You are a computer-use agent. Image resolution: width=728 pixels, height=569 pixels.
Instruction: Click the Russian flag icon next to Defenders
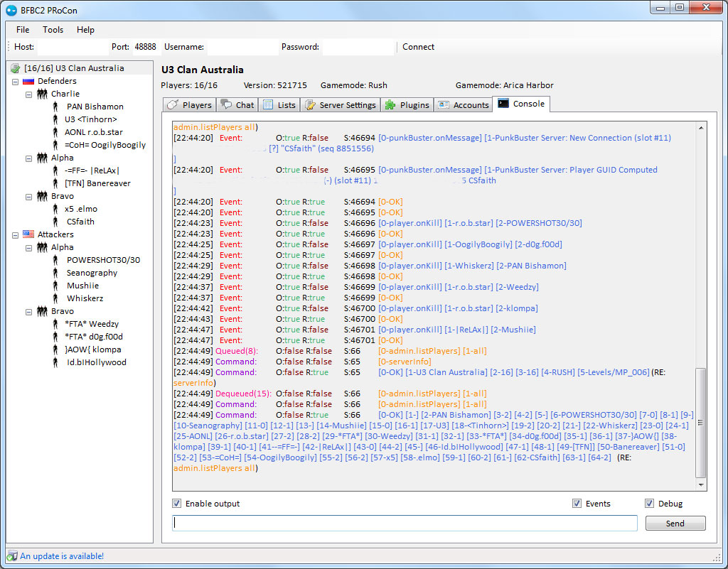[x=28, y=81]
